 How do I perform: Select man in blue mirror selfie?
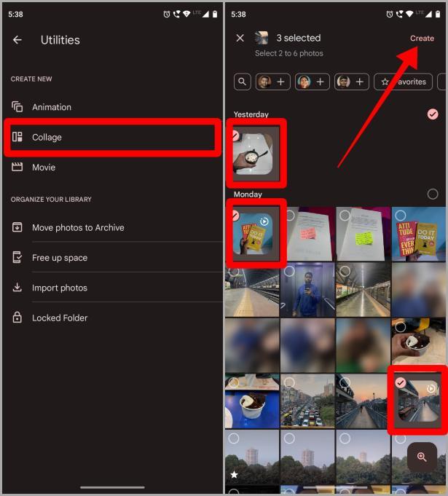[307, 290]
